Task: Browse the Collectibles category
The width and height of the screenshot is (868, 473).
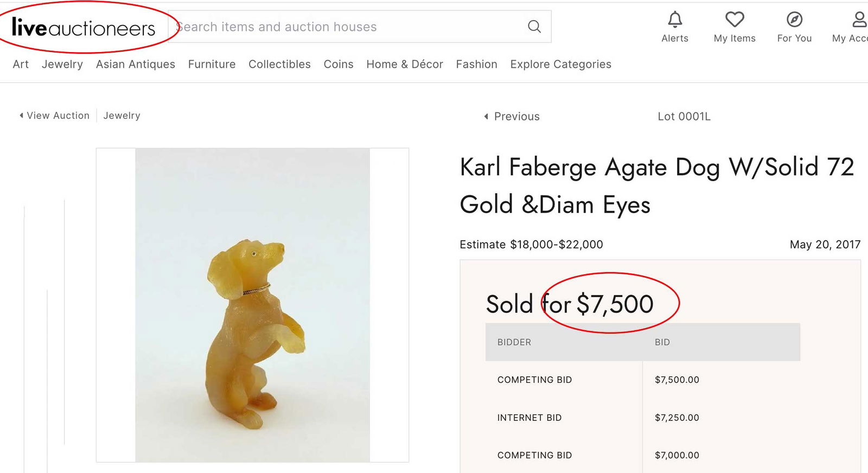Action: [279, 64]
